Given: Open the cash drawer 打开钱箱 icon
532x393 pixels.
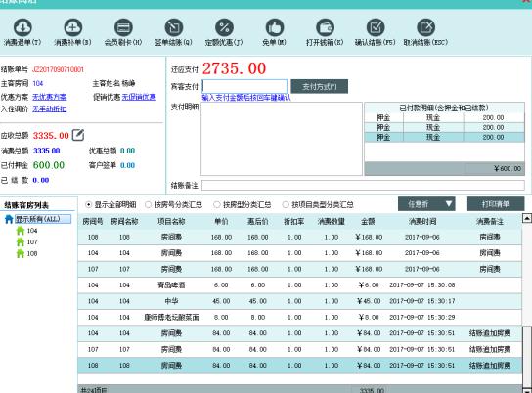Looking at the screenshot, I should pos(325,27).
